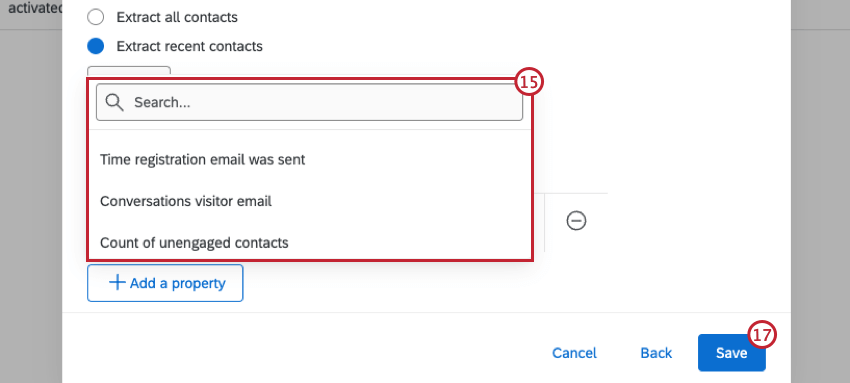The image size is (850, 383).
Task: Cancel the dialog
Action: pos(574,353)
